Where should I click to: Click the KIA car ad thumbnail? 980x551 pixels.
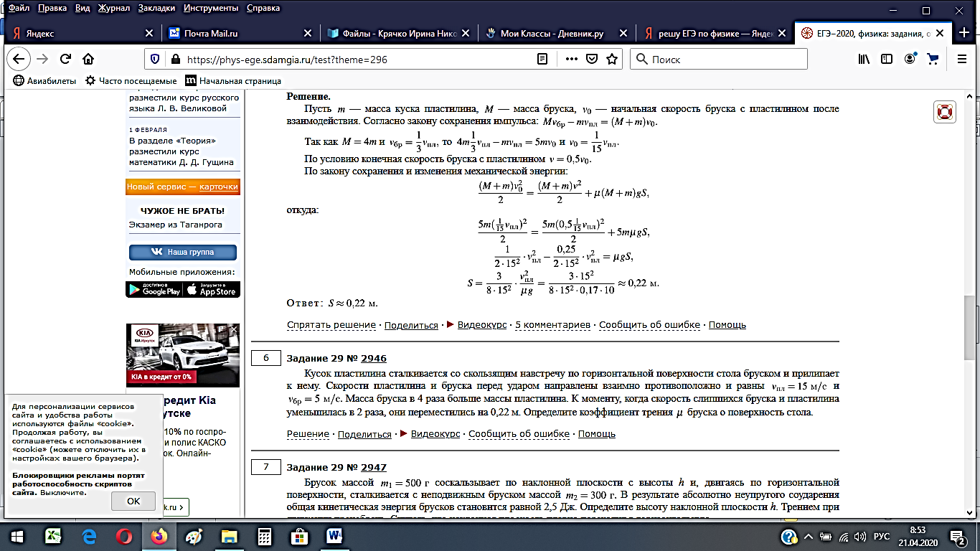click(x=183, y=356)
